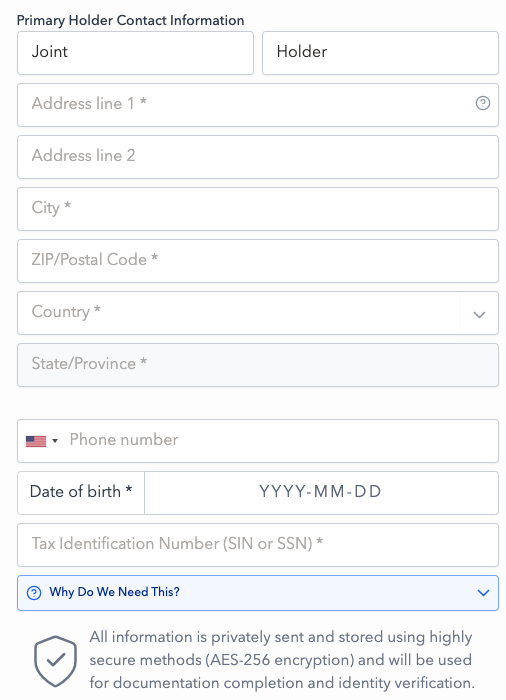Click the Address line 1 help icon
This screenshot has width=506, height=700.
(482, 103)
